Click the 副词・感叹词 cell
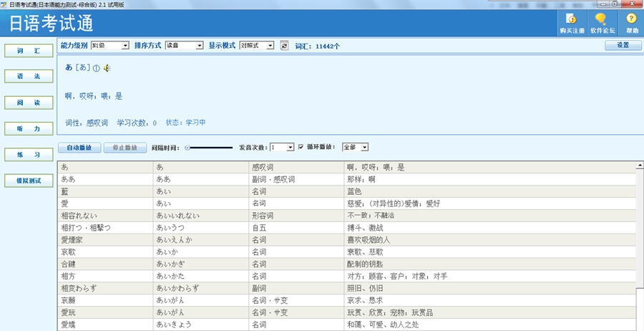The height and width of the screenshot is (331, 644). (x=273, y=179)
